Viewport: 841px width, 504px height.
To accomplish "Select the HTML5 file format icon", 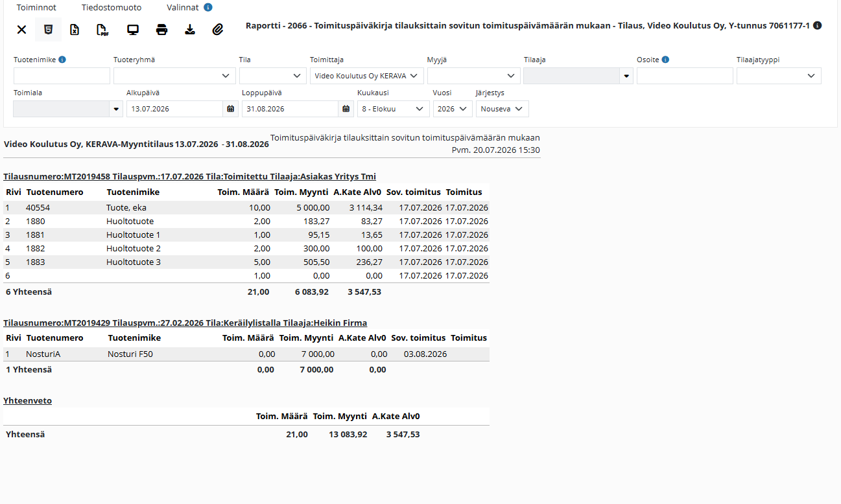I will click(48, 29).
